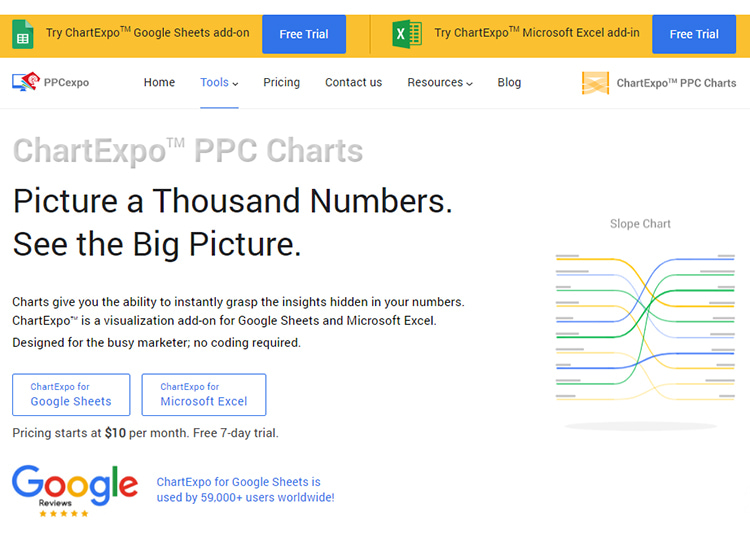
Task: Open the Pricing page
Action: [281, 82]
